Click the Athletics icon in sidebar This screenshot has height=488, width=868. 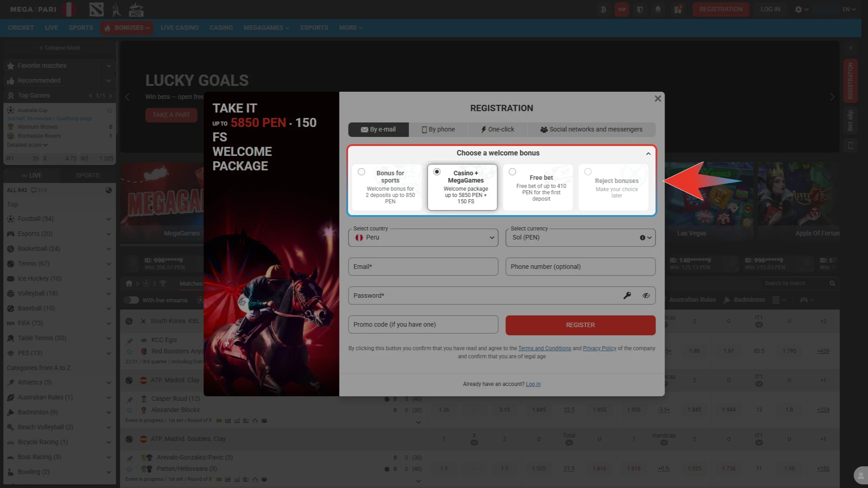tap(11, 383)
